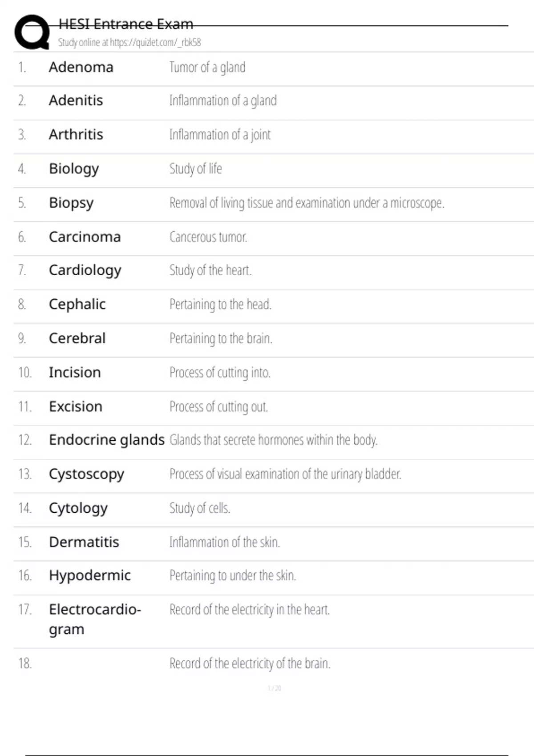Click the Cerebral term
This screenshot has height=756, width=534.
coord(77,338)
